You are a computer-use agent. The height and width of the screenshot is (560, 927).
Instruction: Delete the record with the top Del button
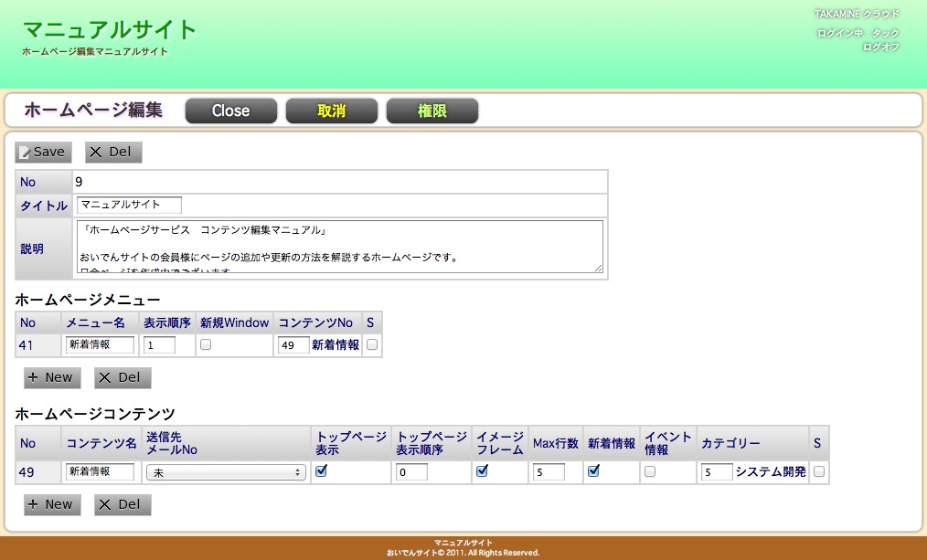coord(113,153)
